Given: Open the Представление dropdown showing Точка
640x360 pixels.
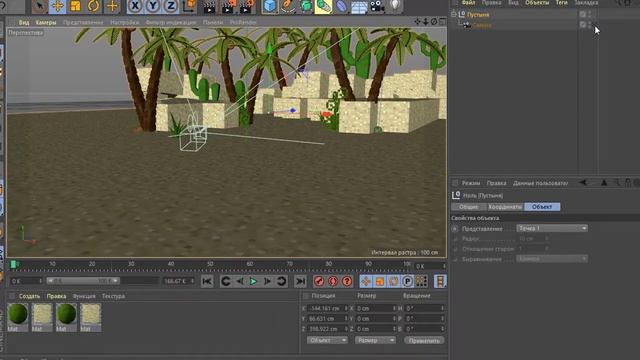Looking at the screenshot, I should coord(552,228).
